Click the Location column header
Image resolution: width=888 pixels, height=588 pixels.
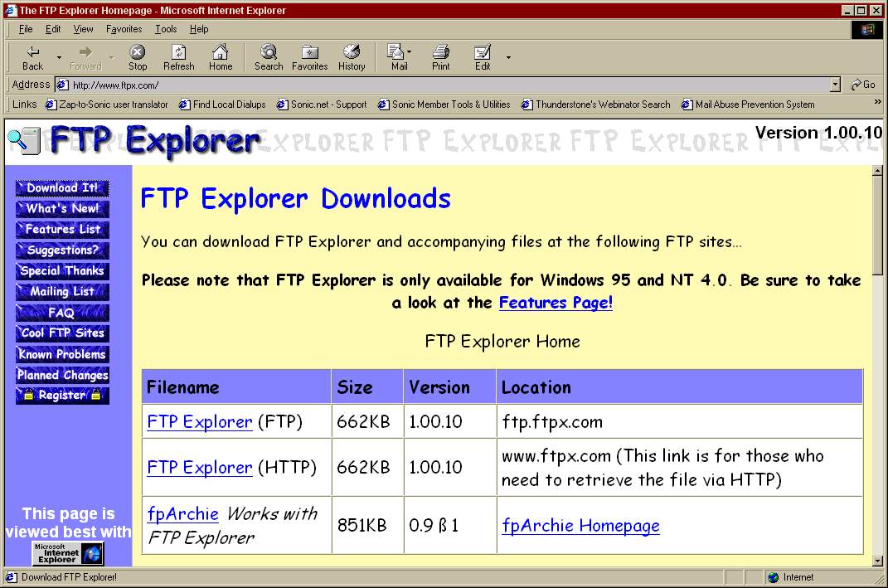(680, 387)
